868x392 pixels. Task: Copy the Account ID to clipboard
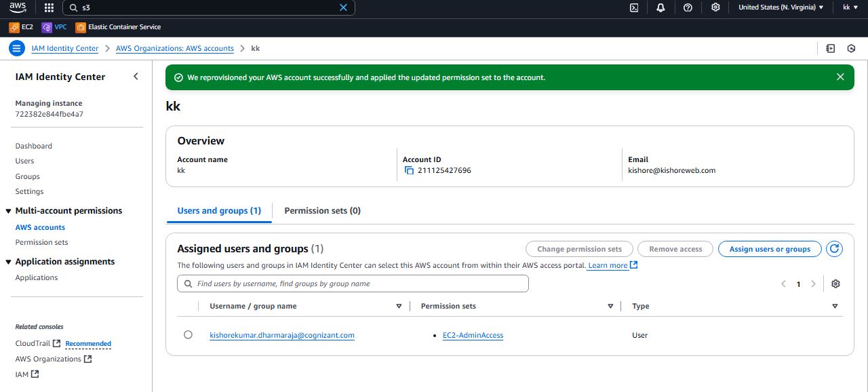pyautogui.click(x=409, y=171)
